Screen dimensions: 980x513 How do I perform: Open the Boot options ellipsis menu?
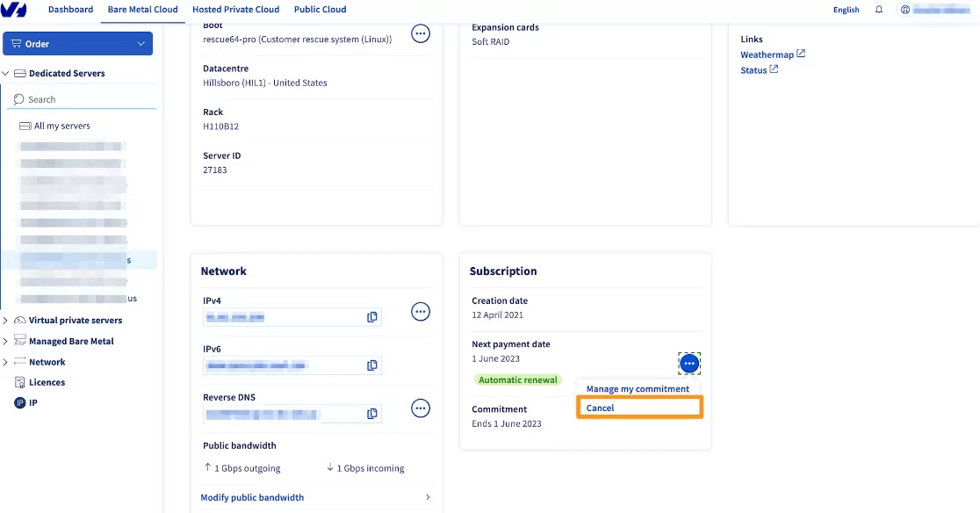pos(421,33)
